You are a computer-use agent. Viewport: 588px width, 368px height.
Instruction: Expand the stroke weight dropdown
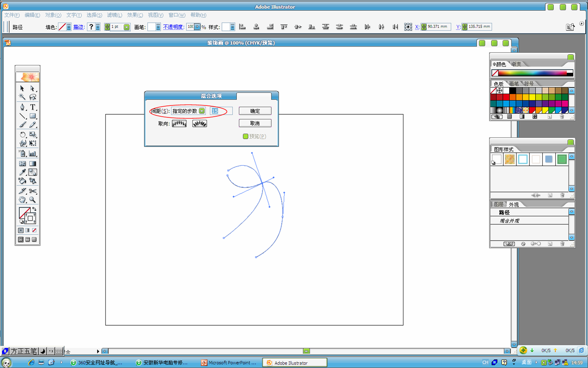point(127,27)
